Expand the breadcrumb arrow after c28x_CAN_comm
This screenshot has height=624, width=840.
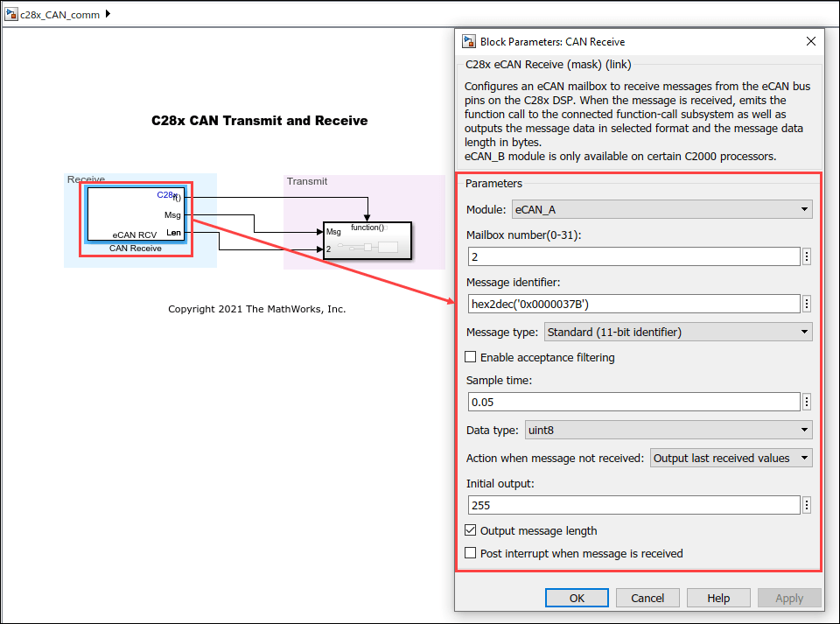[108, 14]
